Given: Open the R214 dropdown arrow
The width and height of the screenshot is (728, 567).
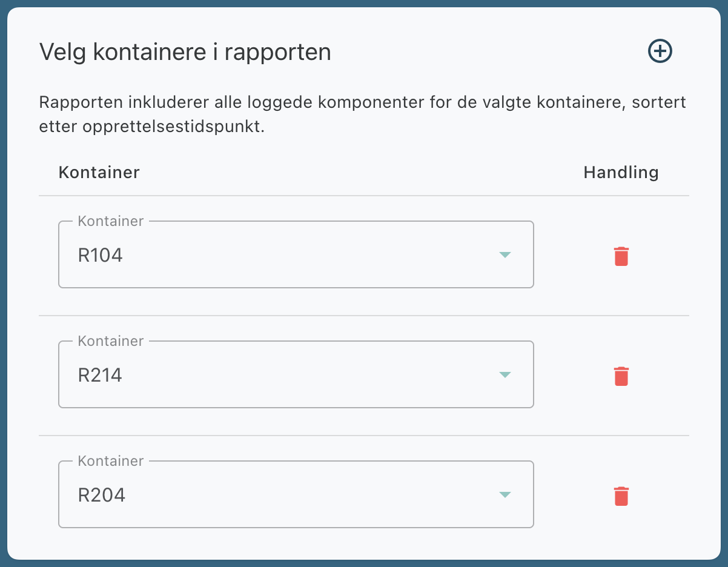Looking at the screenshot, I should (505, 375).
